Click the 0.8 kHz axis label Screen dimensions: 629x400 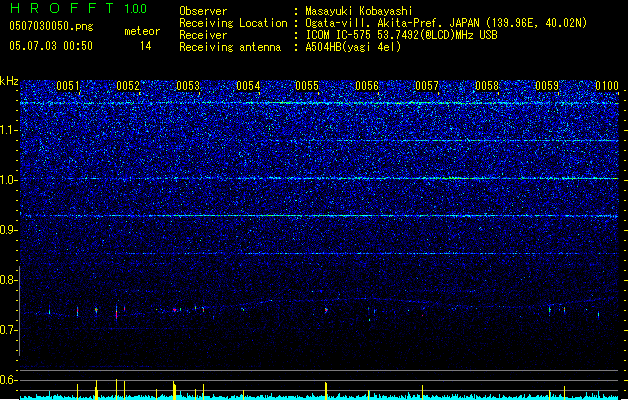coord(9,280)
